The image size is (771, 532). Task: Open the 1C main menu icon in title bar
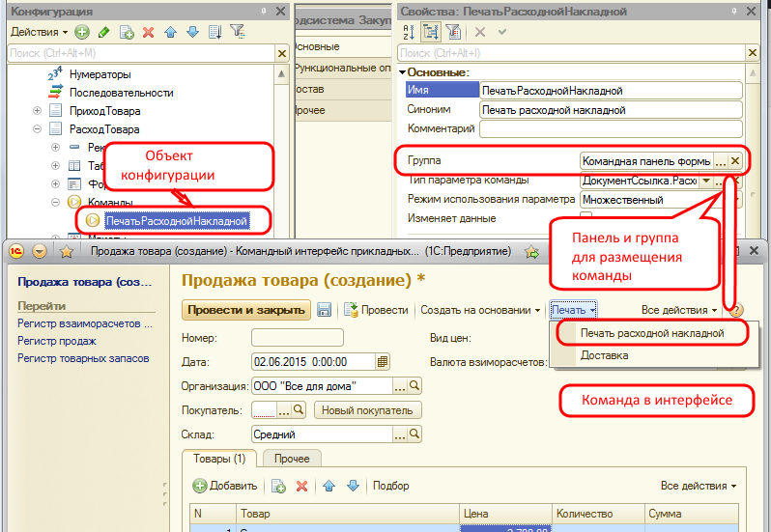(16, 251)
